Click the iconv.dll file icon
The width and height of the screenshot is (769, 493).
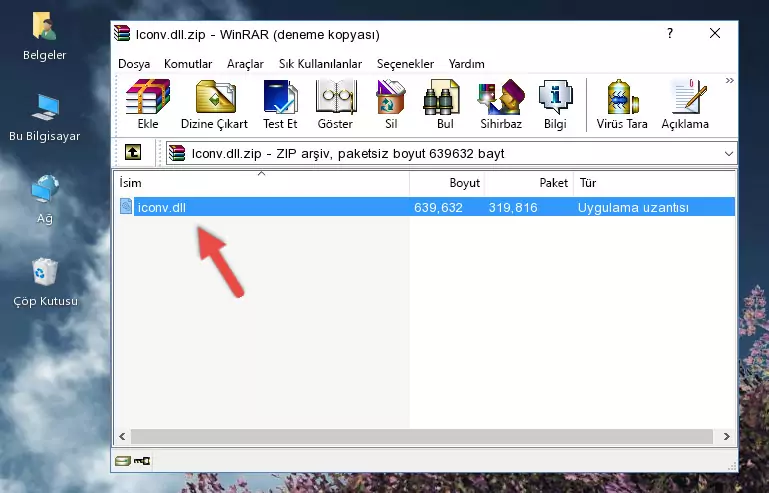click(126, 207)
